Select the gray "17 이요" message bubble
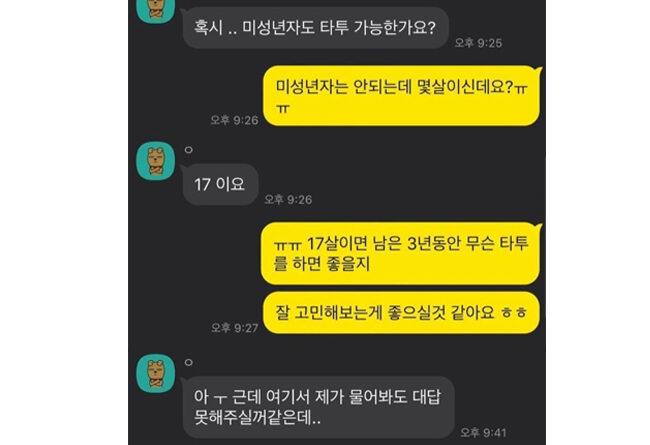Image resolution: width=650 pixels, height=445 pixels. point(221,185)
